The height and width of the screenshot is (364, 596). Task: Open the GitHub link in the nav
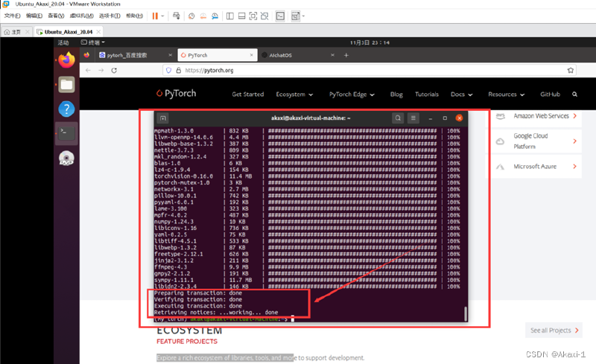point(550,95)
